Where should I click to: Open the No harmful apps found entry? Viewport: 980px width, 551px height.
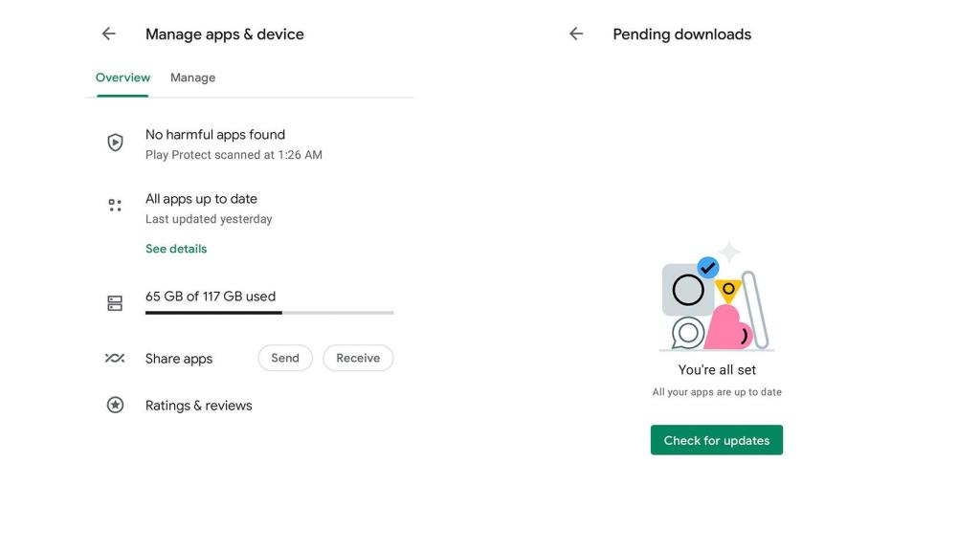(x=215, y=135)
